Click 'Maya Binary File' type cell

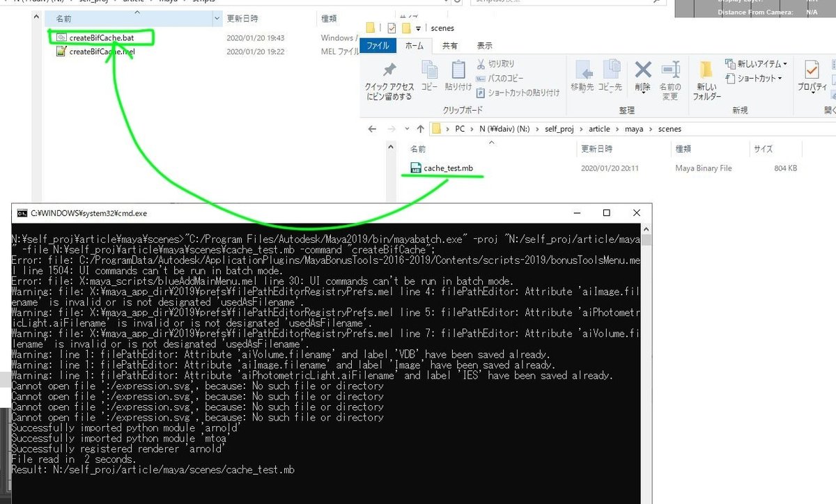coord(704,168)
